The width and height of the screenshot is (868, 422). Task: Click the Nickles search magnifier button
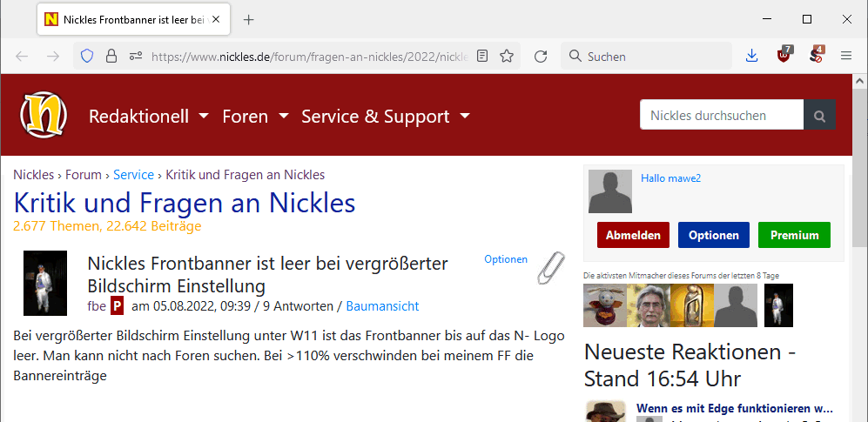pyautogui.click(x=819, y=115)
